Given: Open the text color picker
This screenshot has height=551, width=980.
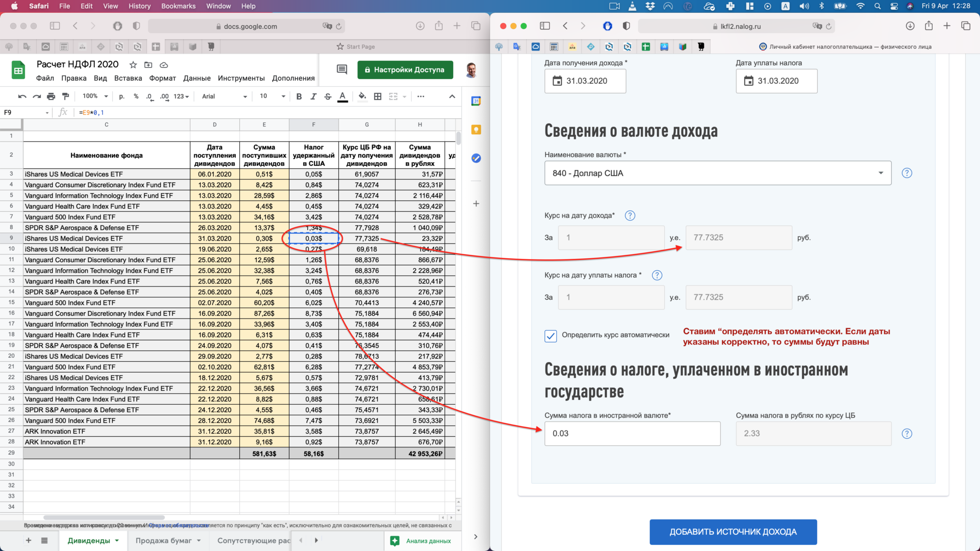Looking at the screenshot, I should (343, 97).
